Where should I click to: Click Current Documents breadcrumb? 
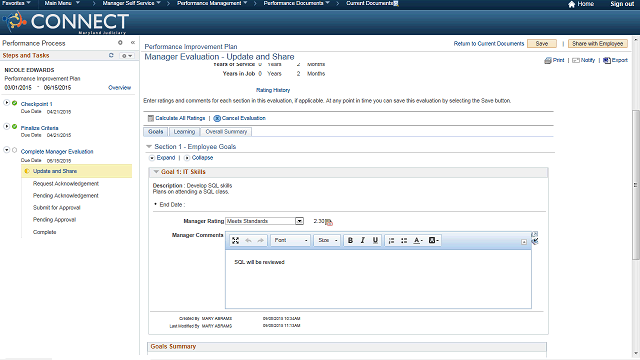coord(370,3)
